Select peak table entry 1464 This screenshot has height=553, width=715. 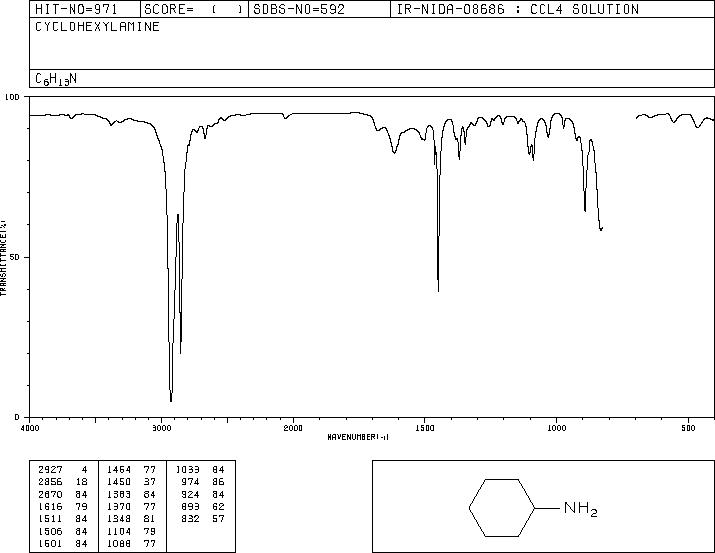pos(119,469)
